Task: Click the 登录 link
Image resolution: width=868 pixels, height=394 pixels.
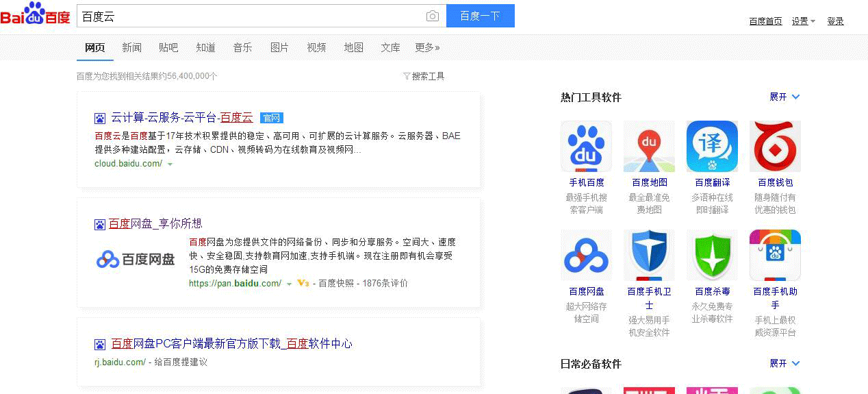Action: pos(835,21)
